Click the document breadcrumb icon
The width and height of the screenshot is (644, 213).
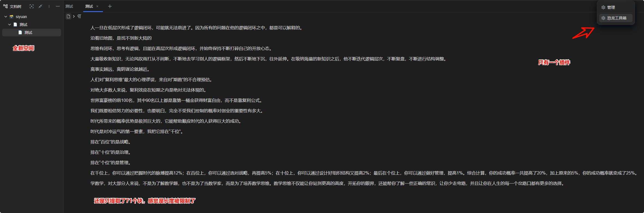(68, 16)
